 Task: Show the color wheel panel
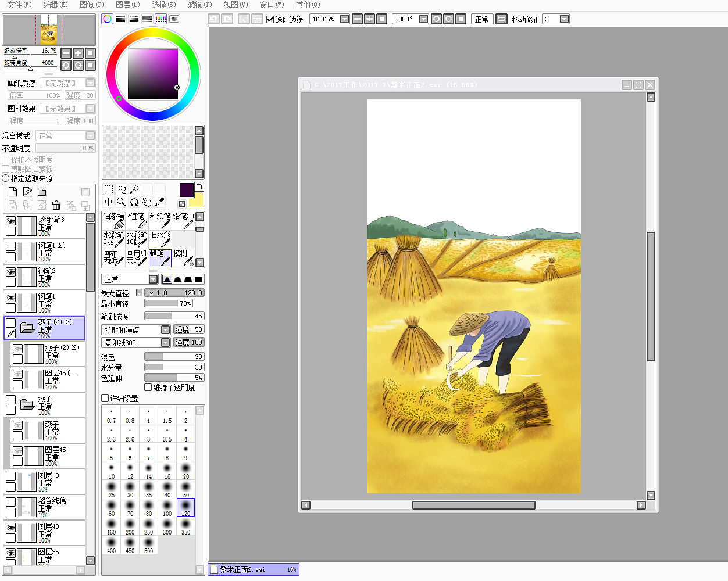[107, 19]
